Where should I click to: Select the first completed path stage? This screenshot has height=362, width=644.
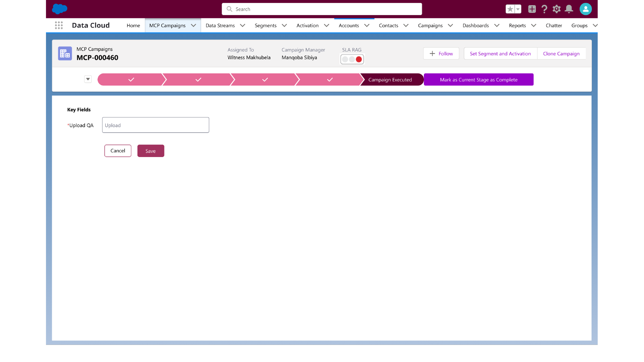131,79
